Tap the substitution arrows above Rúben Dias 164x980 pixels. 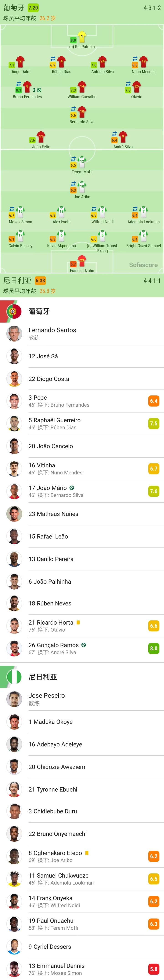point(53,58)
